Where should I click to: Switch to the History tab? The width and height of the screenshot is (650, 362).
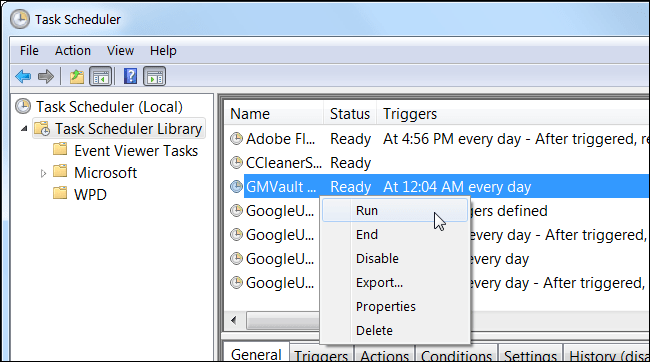(x=606, y=354)
